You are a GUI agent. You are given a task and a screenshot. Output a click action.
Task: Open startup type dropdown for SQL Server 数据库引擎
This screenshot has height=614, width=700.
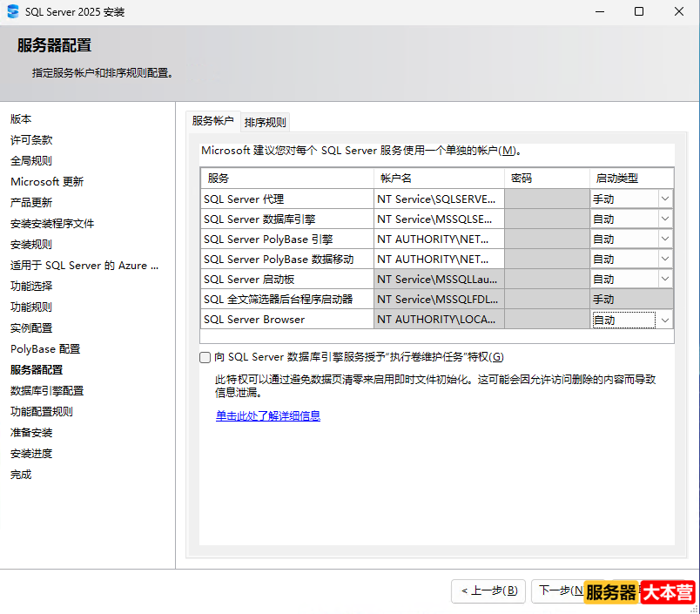(x=665, y=219)
